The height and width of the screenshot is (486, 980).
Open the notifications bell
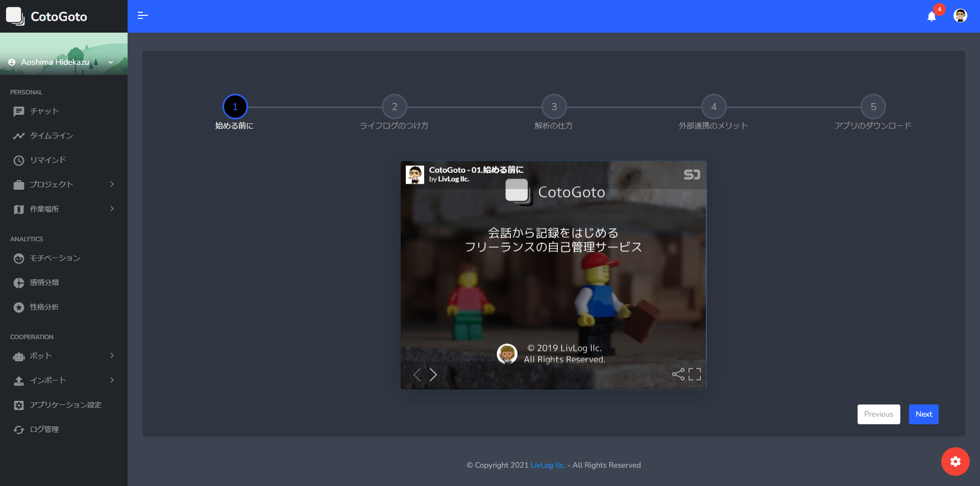coord(932,16)
